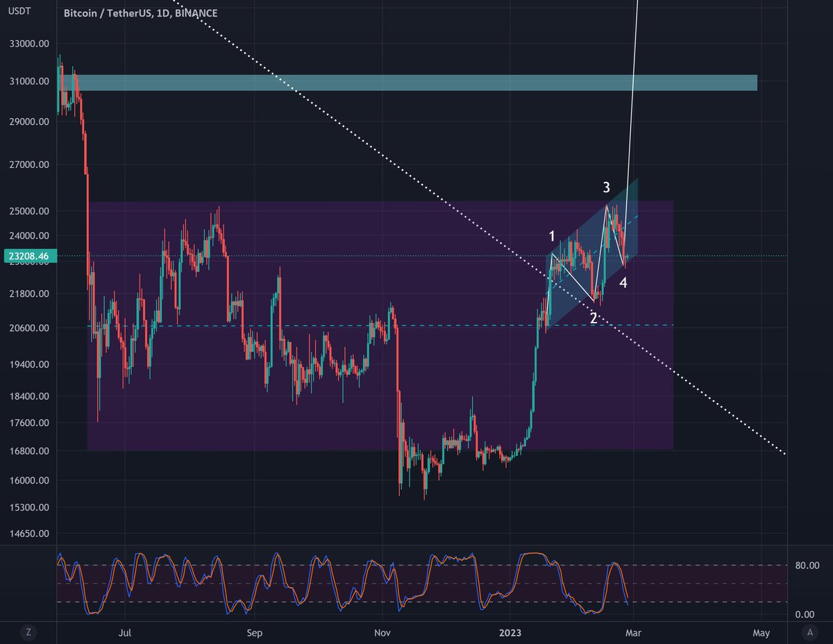
Task: Select the dashed horizontal line at 20600
Action: coord(380,325)
